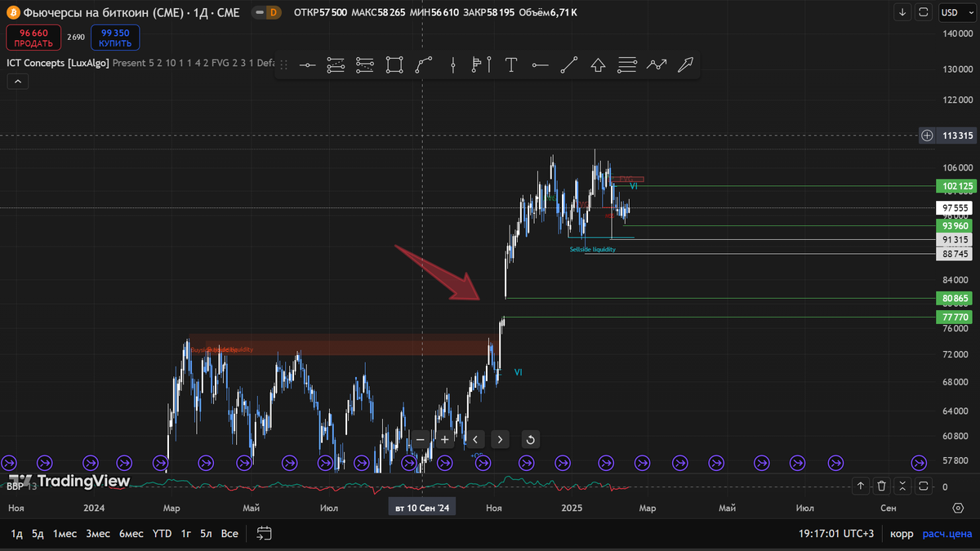Select the 6мес date range
Image resolution: width=980 pixels, height=551 pixels.
(131, 534)
